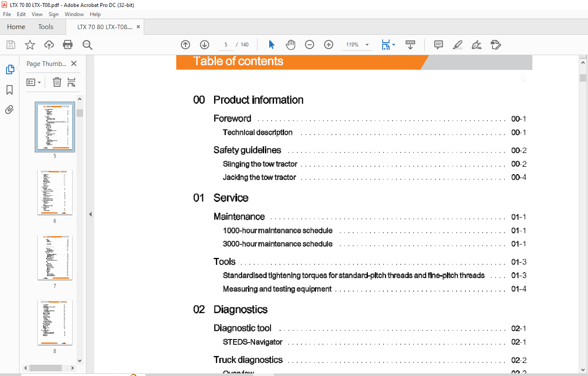Click the Foreword contents entry
588x376 pixels.
point(232,119)
